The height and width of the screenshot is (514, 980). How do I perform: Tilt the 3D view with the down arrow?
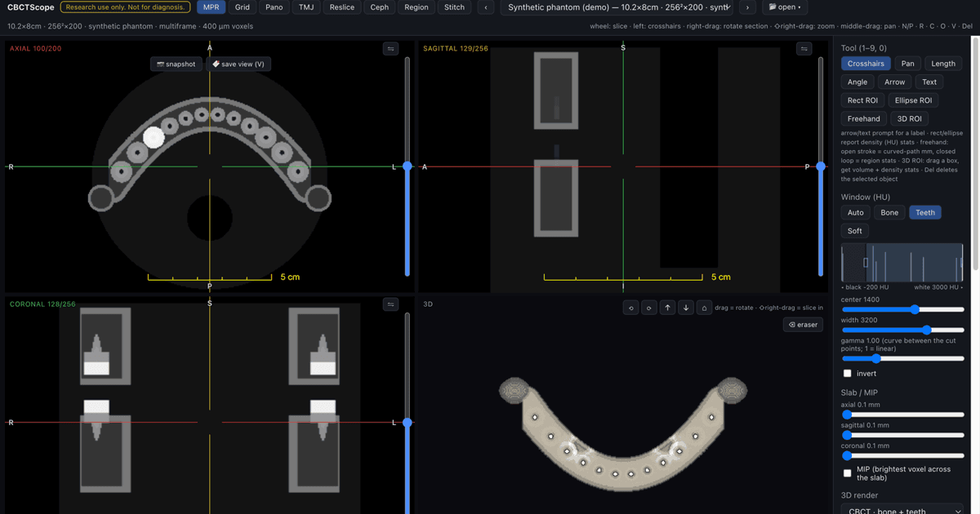[x=686, y=308]
